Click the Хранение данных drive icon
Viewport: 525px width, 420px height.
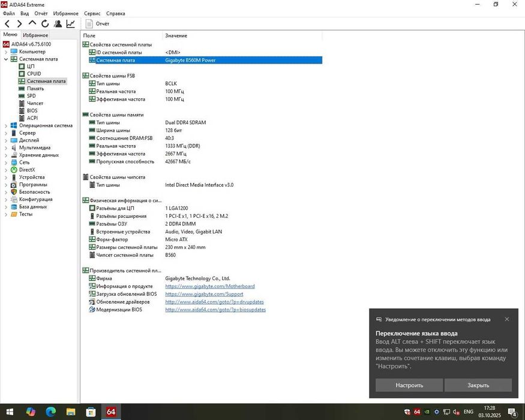click(14, 155)
